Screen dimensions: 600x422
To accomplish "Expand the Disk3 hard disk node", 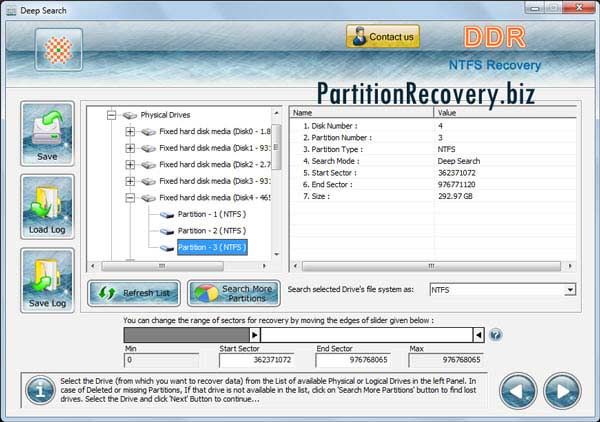I will (x=130, y=181).
